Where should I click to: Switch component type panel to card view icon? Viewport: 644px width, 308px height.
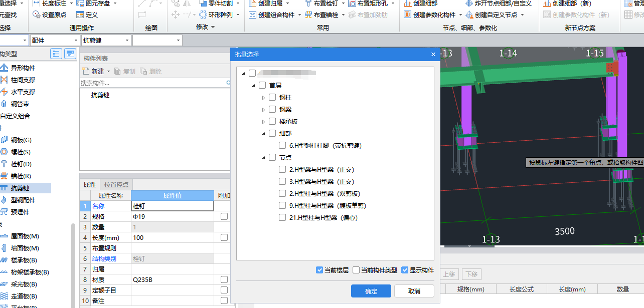coord(70,54)
